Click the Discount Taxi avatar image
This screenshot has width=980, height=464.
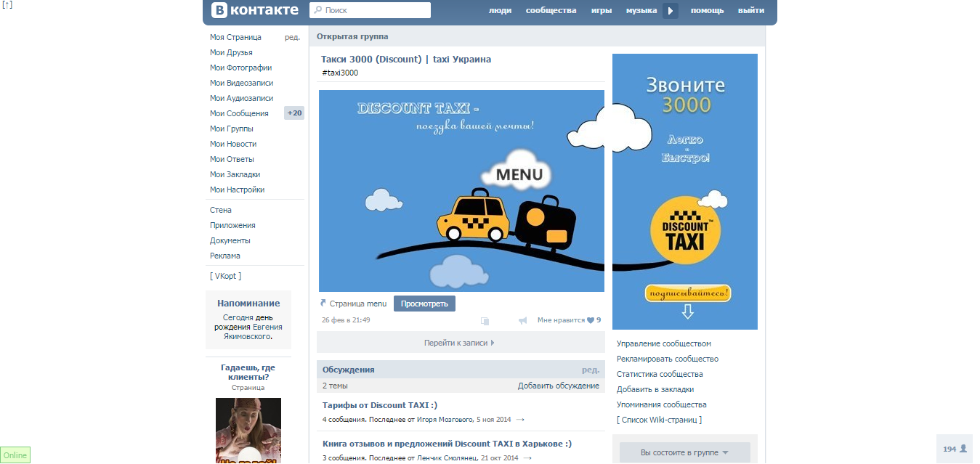tap(685, 192)
